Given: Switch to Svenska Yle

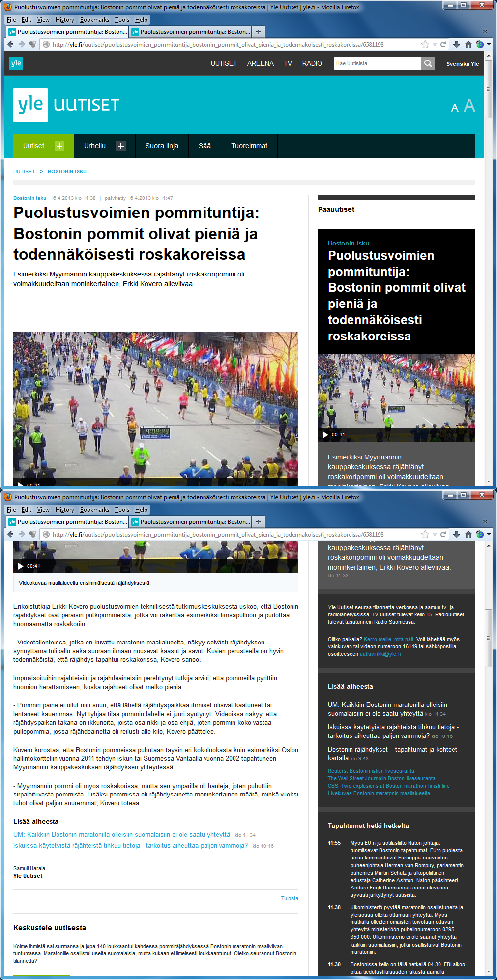Looking at the screenshot, I should coord(463,64).
